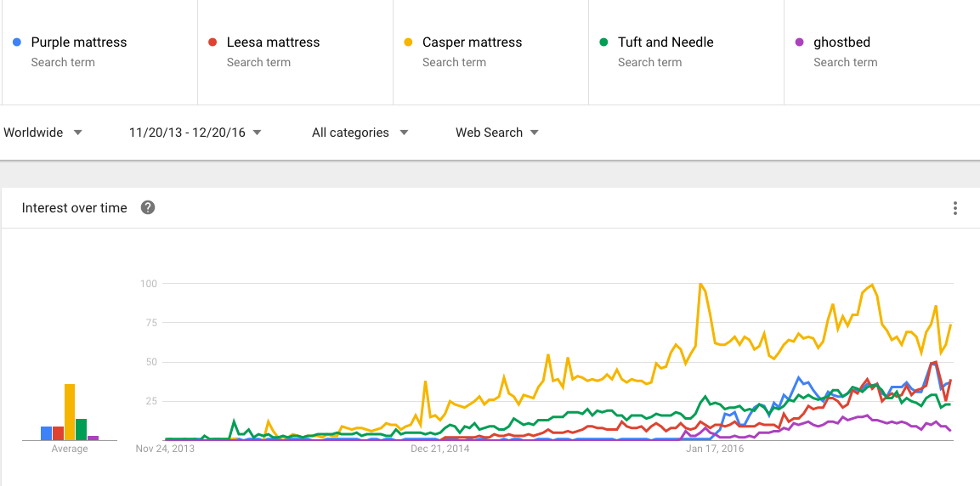980x486 pixels.
Task: Select the Casper mattress search term
Action: [x=472, y=42]
